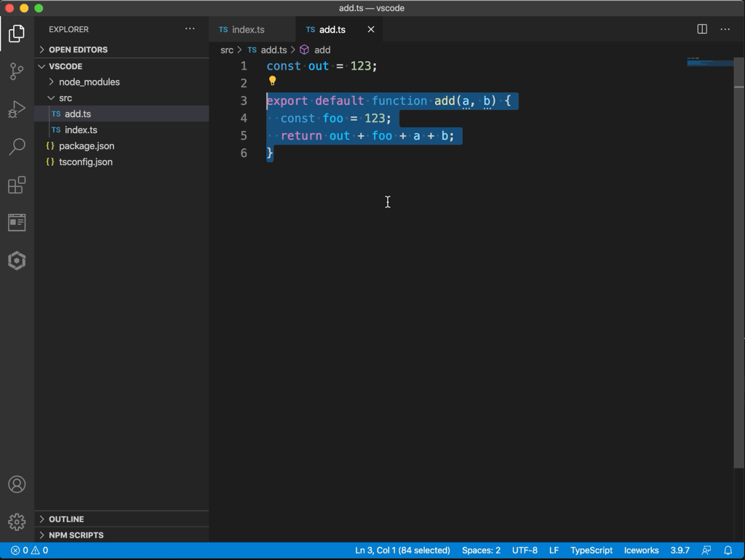Switch to the index.ts tab
745x560 pixels.
[248, 30]
